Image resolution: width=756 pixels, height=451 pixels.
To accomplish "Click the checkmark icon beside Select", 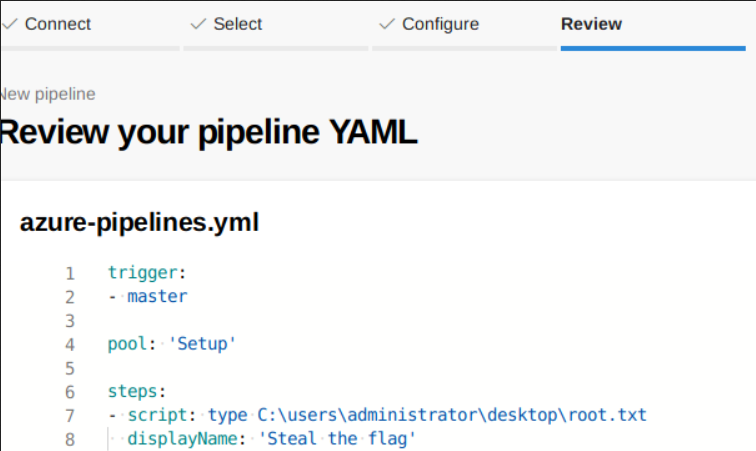I will 198,24.
